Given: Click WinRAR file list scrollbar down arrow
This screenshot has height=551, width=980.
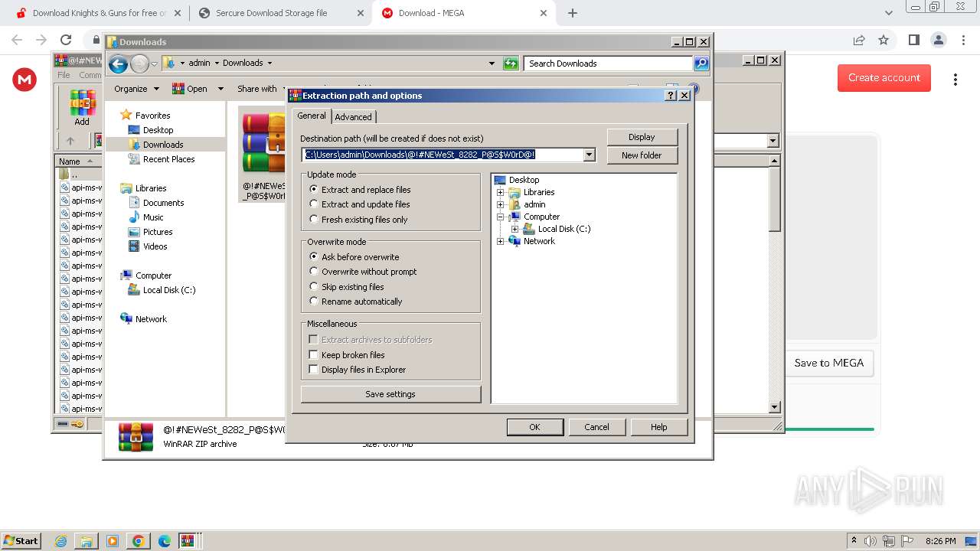Looking at the screenshot, I should tap(774, 407).
